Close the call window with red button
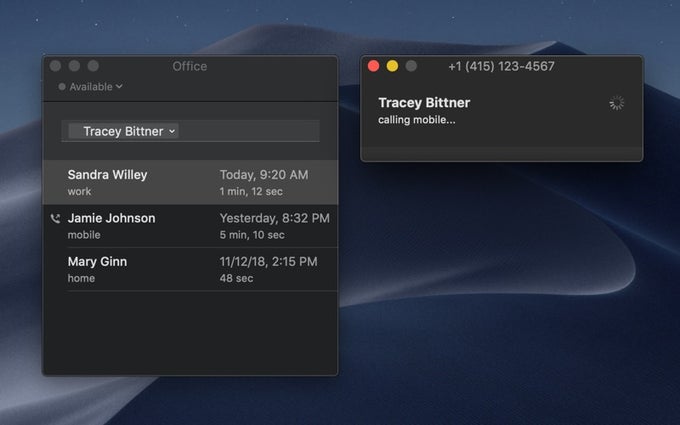The width and height of the screenshot is (680, 425). click(x=373, y=66)
